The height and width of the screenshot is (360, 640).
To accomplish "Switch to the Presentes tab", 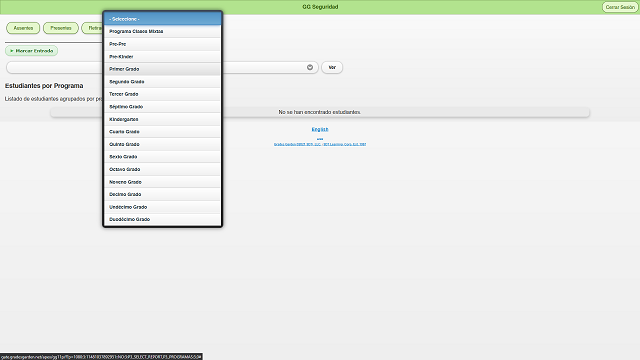I will coord(61,28).
